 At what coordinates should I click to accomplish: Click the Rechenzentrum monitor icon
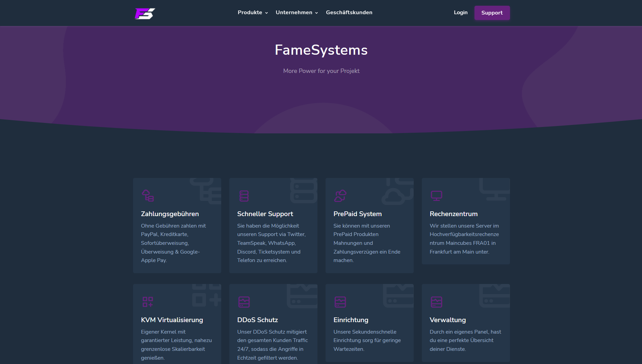[437, 196]
